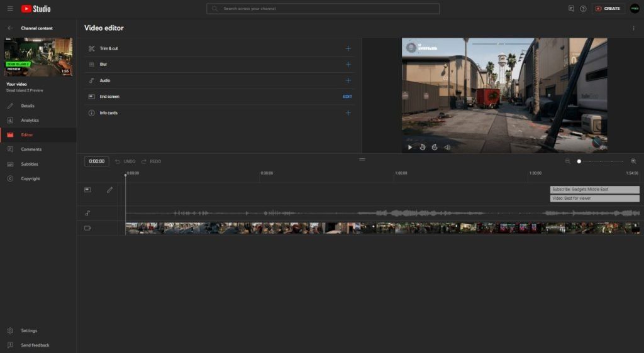Click the Audio music note icon
This screenshot has height=353, width=644.
(x=91, y=80)
